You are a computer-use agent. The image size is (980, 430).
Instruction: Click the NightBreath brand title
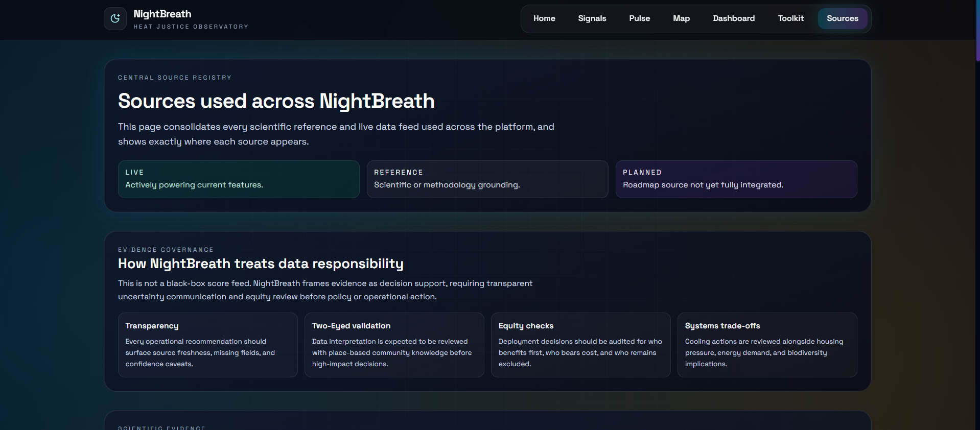(x=162, y=14)
